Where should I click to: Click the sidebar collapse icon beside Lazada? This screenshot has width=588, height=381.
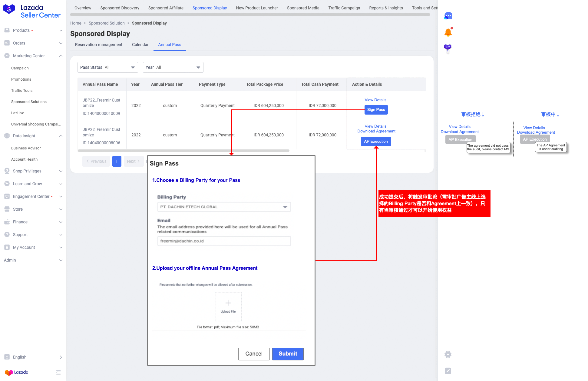[x=58, y=372]
